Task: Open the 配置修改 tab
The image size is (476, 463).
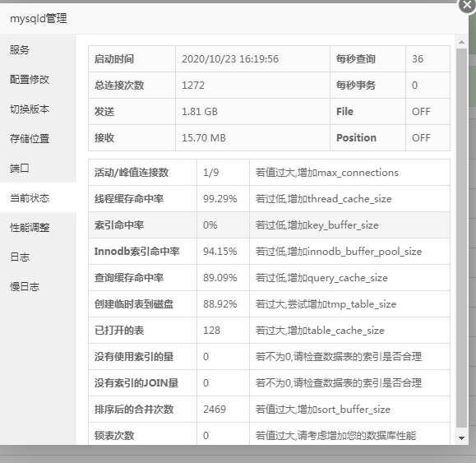Action: click(38, 79)
